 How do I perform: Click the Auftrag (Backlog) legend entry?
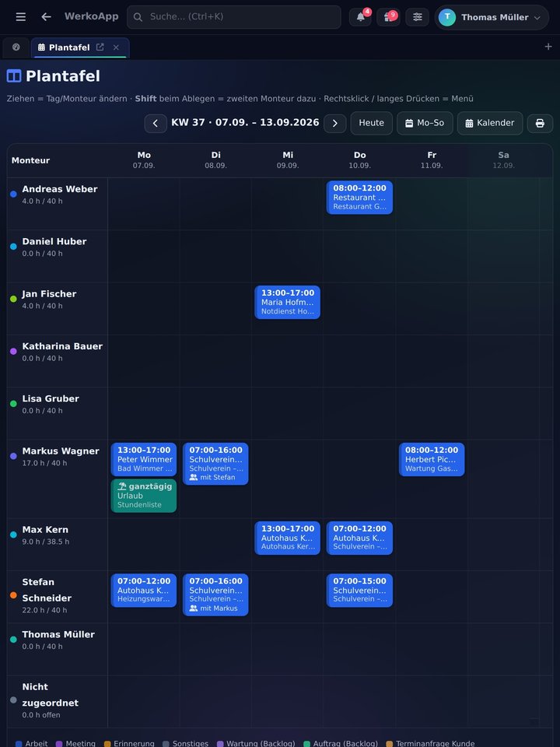pos(341,744)
